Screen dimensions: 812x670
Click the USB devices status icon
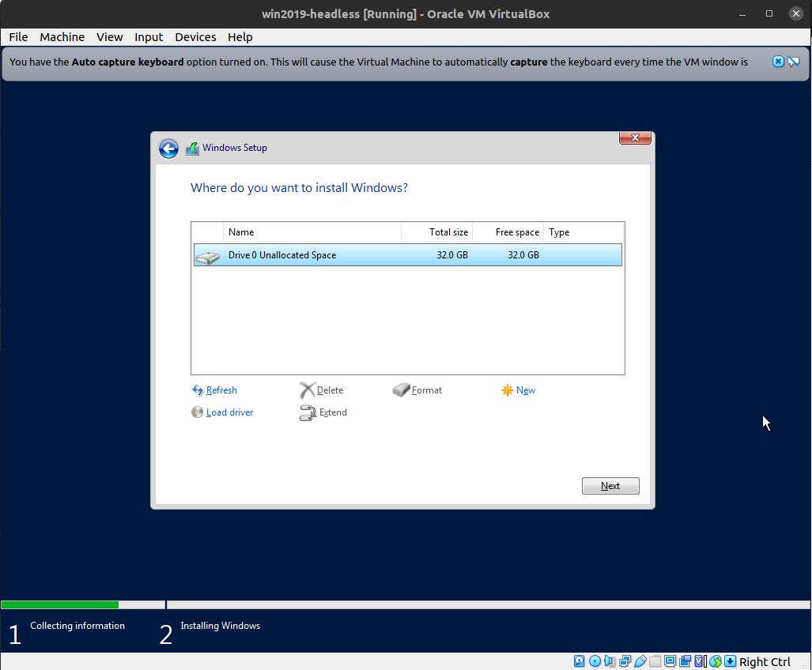640,661
